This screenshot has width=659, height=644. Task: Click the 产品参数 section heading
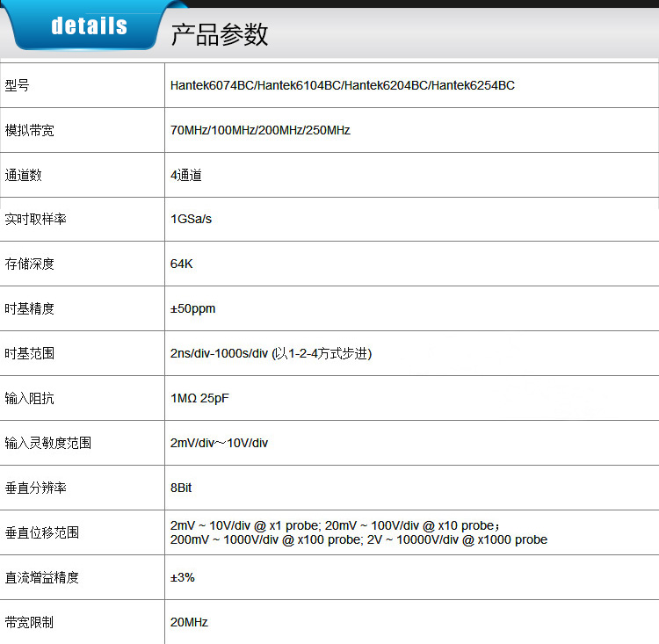pyautogui.click(x=219, y=34)
